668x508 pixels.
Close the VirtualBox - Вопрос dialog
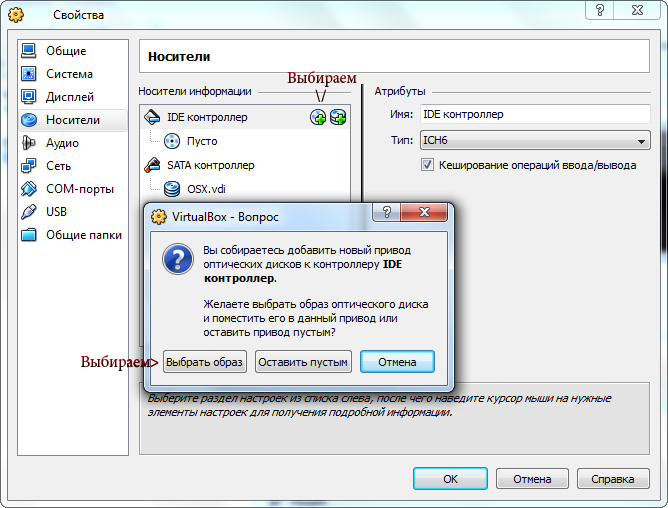[x=424, y=212]
